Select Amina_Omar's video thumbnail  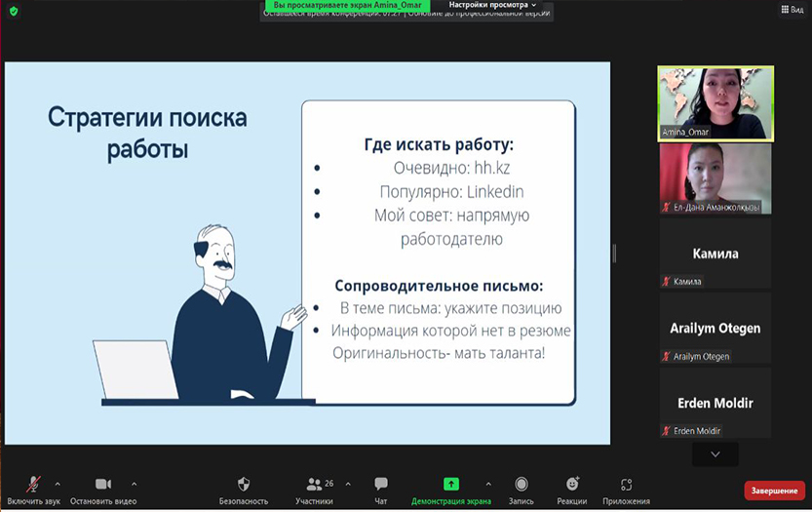pos(715,103)
